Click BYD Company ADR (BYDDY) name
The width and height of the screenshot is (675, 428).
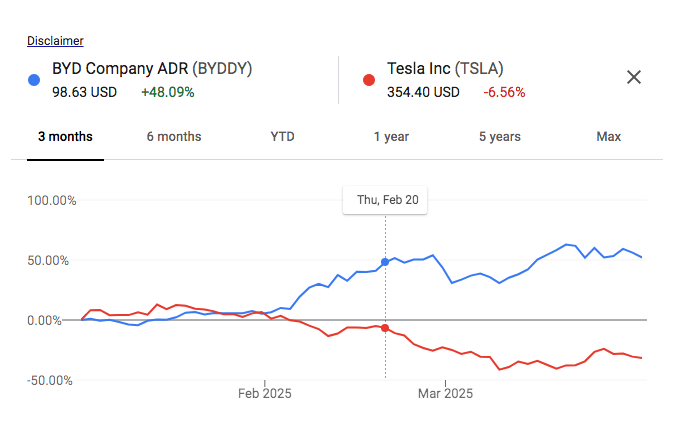152,69
